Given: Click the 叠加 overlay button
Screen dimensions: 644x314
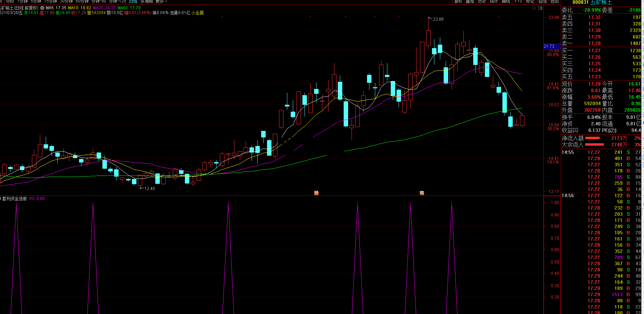Looking at the screenshot, I should [x=470, y=1].
